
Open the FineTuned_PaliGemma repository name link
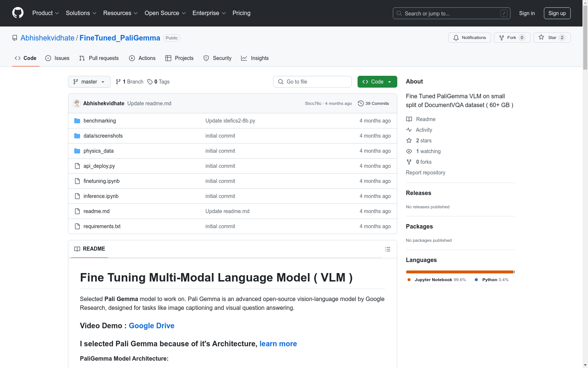120,38
